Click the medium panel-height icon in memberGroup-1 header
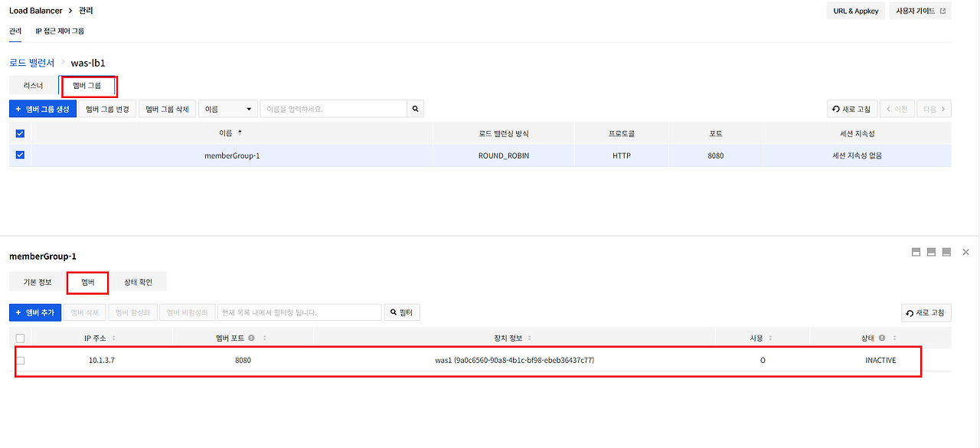The image size is (980, 448). point(931,252)
